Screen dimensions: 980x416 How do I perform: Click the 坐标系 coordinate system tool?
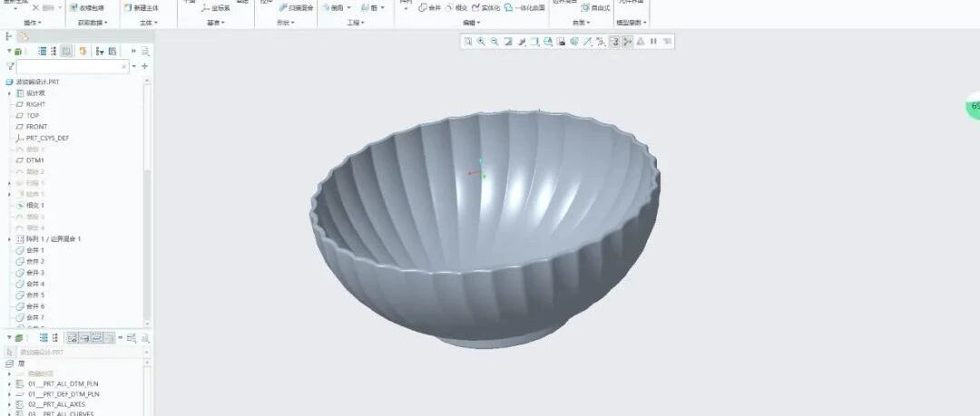tap(216, 8)
